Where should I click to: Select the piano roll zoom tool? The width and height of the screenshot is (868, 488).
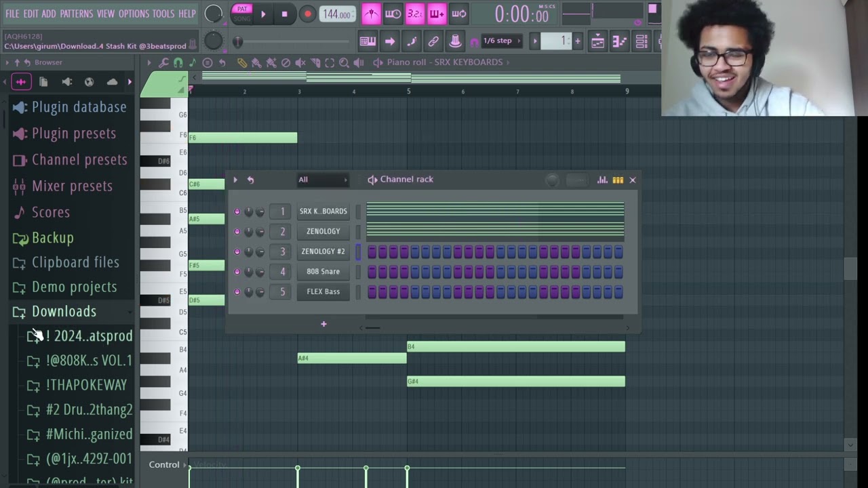click(344, 62)
